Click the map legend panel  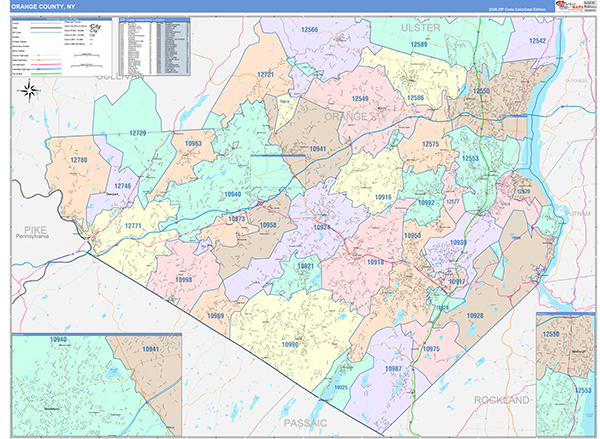tap(62, 46)
